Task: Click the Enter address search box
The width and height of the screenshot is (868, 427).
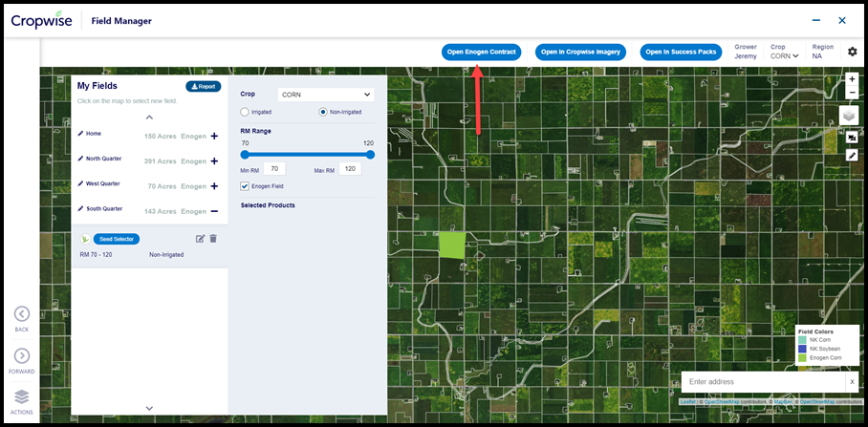Action: coord(764,382)
